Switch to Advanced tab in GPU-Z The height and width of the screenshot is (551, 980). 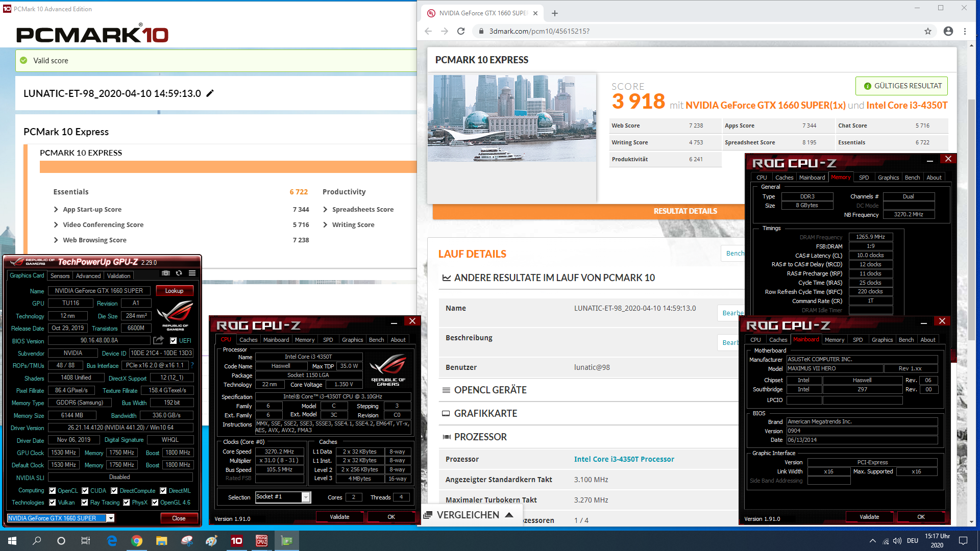[x=88, y=276]
